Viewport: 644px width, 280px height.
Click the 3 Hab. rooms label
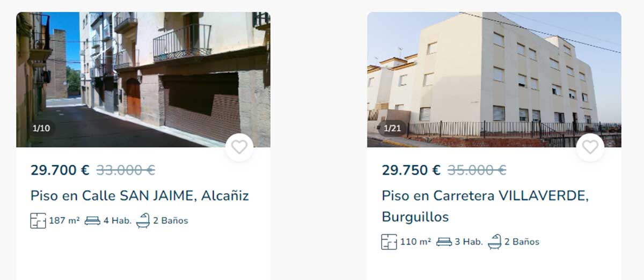point(469,242)
